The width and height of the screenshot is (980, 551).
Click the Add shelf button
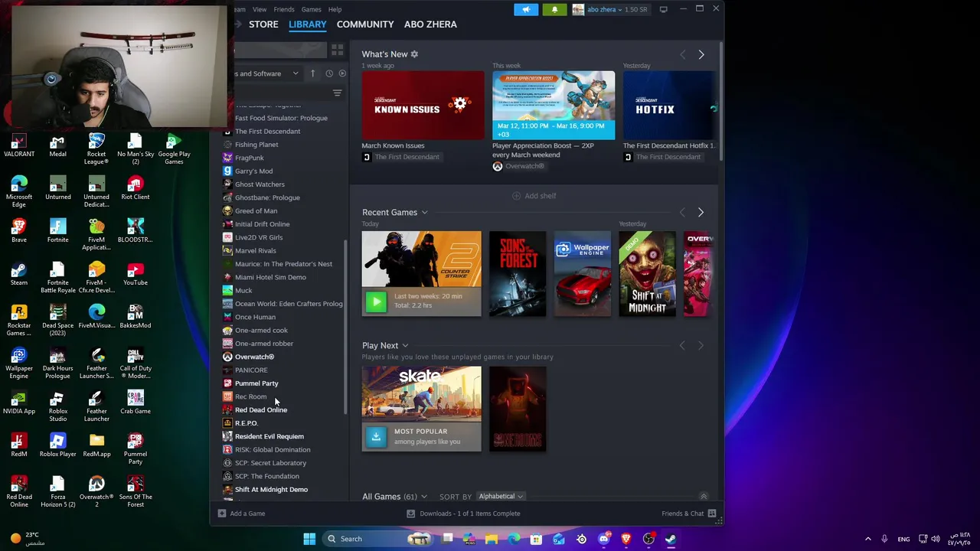(x=534, y=196)
